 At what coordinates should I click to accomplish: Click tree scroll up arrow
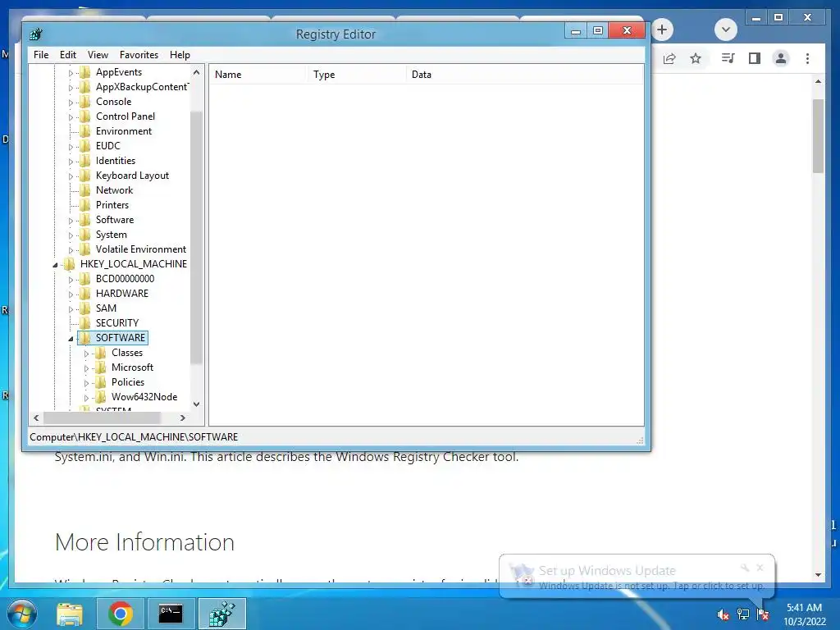(197, 72)
